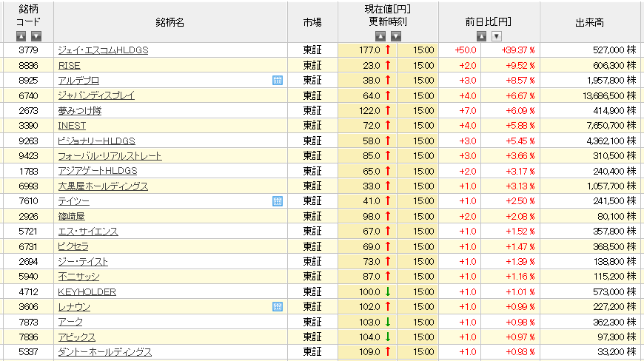Click 出来高 column header

[589, 22]
